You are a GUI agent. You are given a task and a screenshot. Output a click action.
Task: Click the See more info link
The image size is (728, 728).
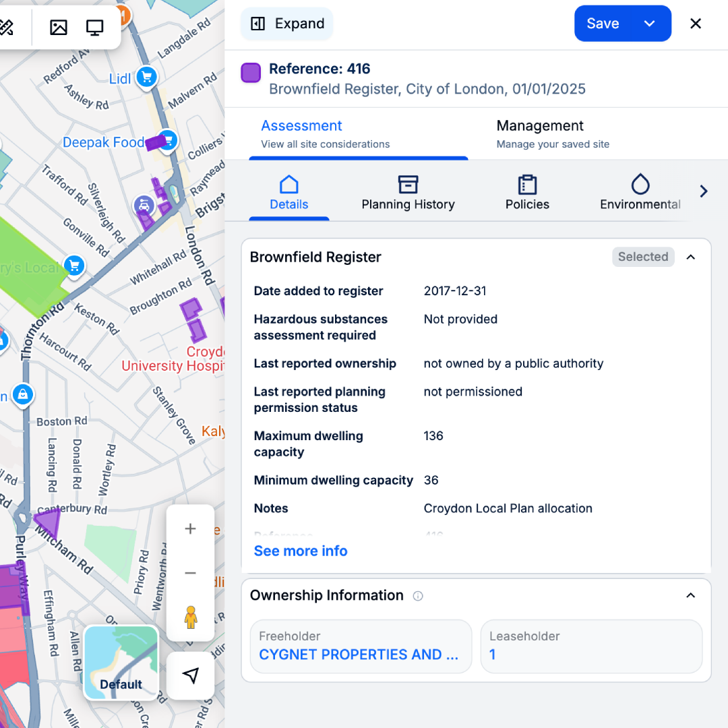301,551
